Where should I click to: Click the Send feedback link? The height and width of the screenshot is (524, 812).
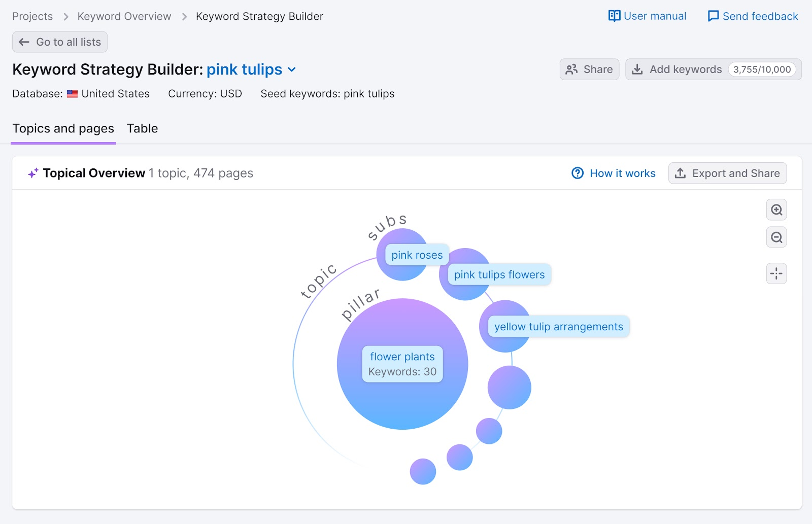pyautogui.click(x=753, y=16)
